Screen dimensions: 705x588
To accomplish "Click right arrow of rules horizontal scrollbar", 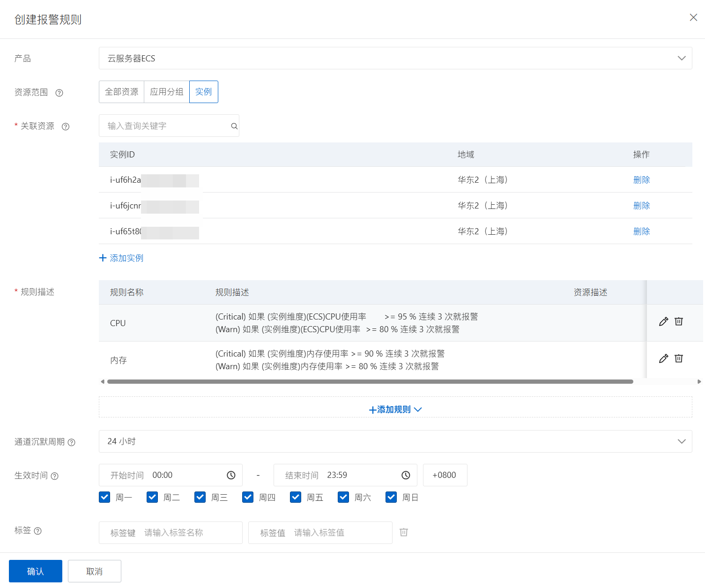I will (699, 381).
